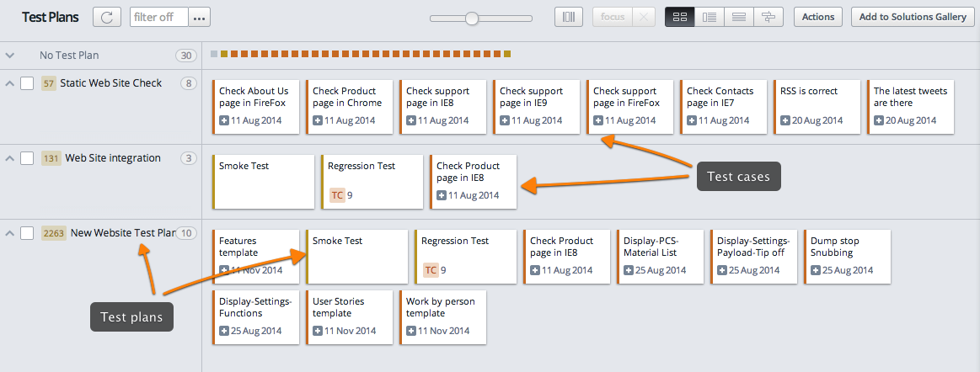This screenshot has height=372, width=980.
Task: Open Display-Settings-Payload-Tip off card
Action: [754, 257]
